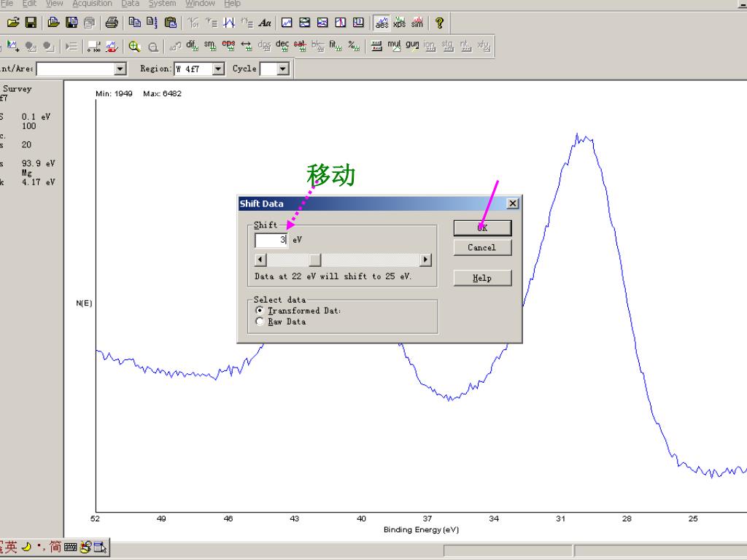
Task: Click the sm smooth data icon
Action: click(209, 46)
